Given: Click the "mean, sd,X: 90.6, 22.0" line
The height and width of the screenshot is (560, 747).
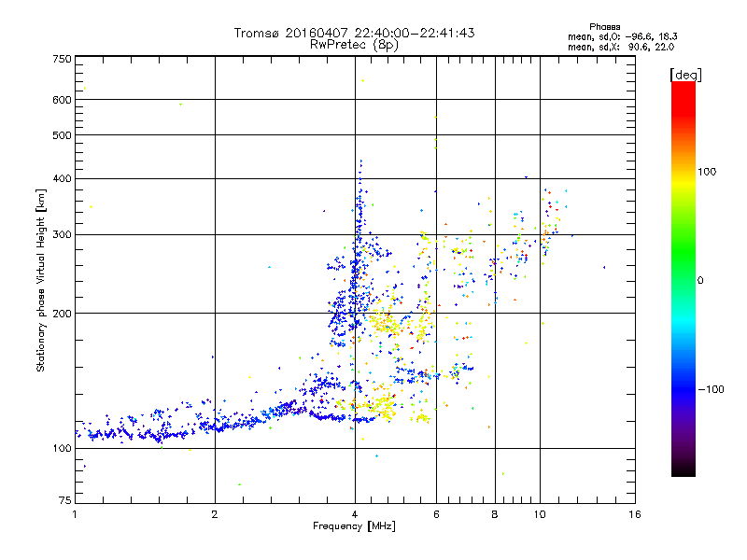Looking at the screenshot, I should 621,48.
